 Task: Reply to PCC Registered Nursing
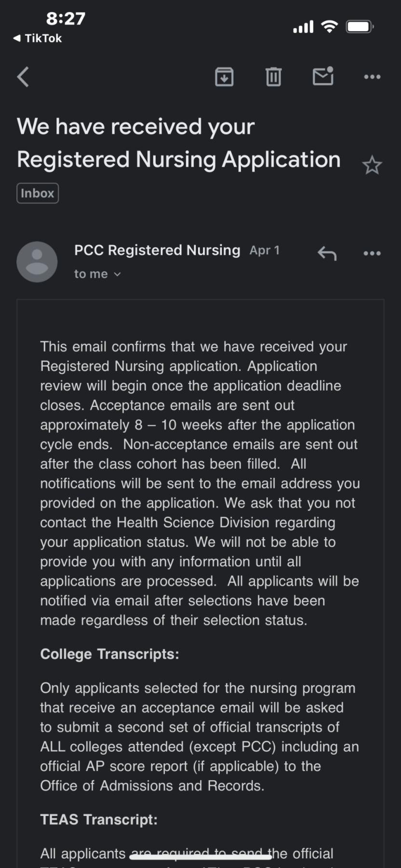point(327,253)
